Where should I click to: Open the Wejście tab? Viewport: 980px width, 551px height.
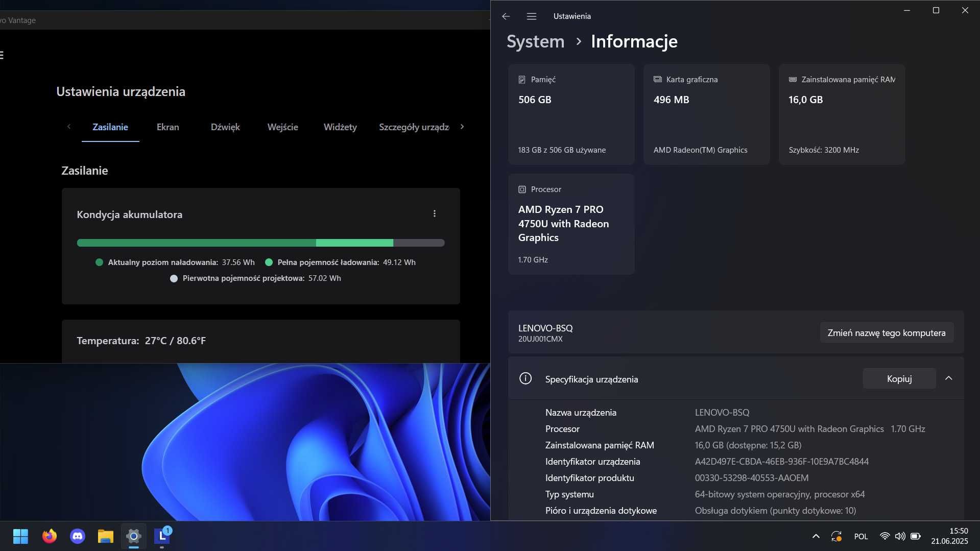tap(282, 127)
